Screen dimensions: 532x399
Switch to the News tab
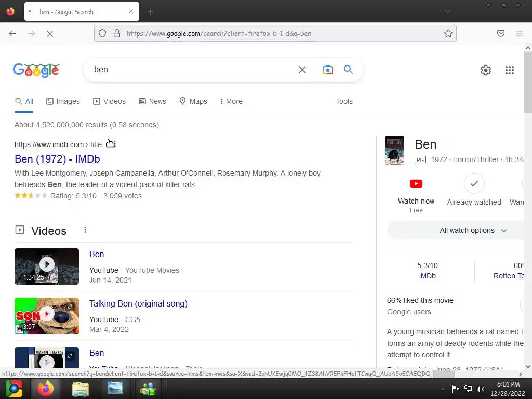[x=153, y=101]
